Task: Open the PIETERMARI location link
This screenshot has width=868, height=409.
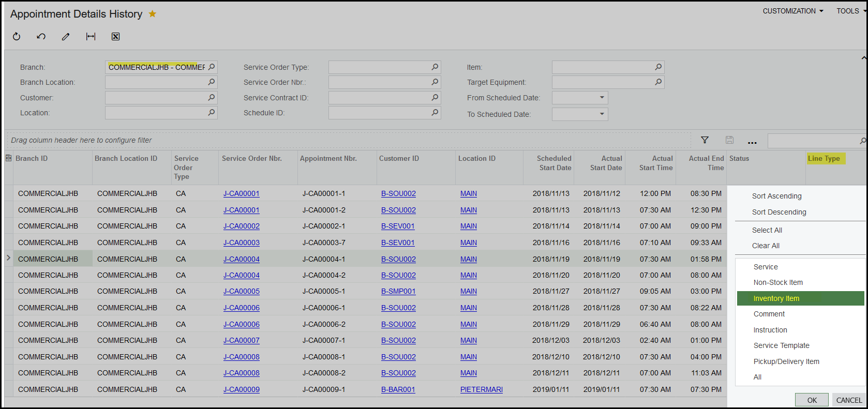Action: [x=481, y=389]
